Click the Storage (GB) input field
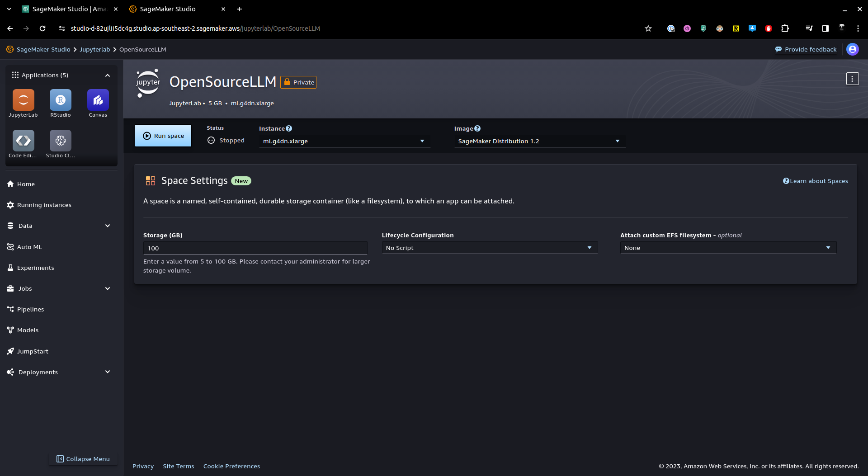 click(x=255, y=248)
